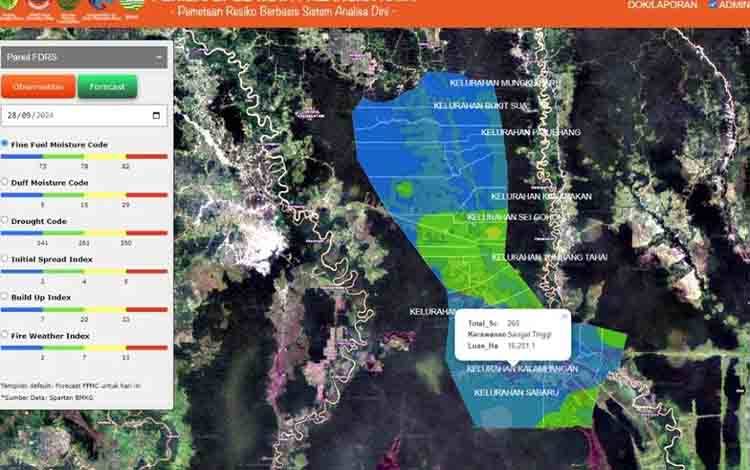Click the Build Up Index color scale
750x470 pixels.
tap(84, 309)
